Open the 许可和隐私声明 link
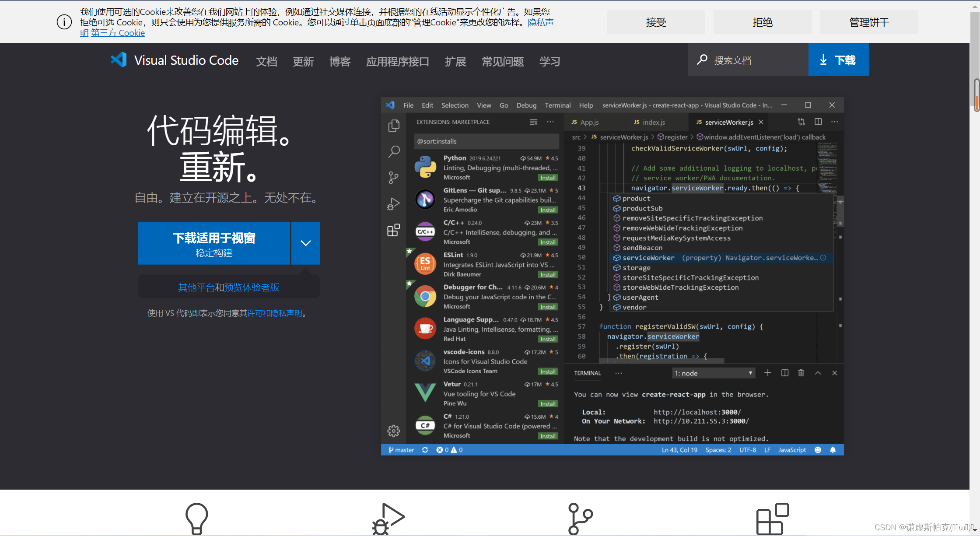Viewport: 980px width, 536px height. coord(275,313)
